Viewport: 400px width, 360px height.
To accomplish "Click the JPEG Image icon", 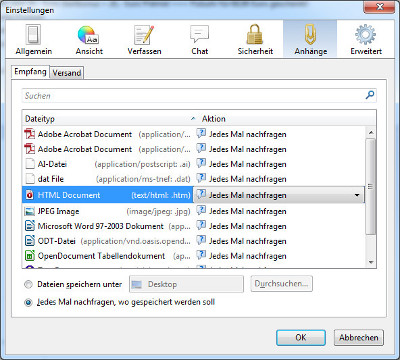I will click(30, 211).
